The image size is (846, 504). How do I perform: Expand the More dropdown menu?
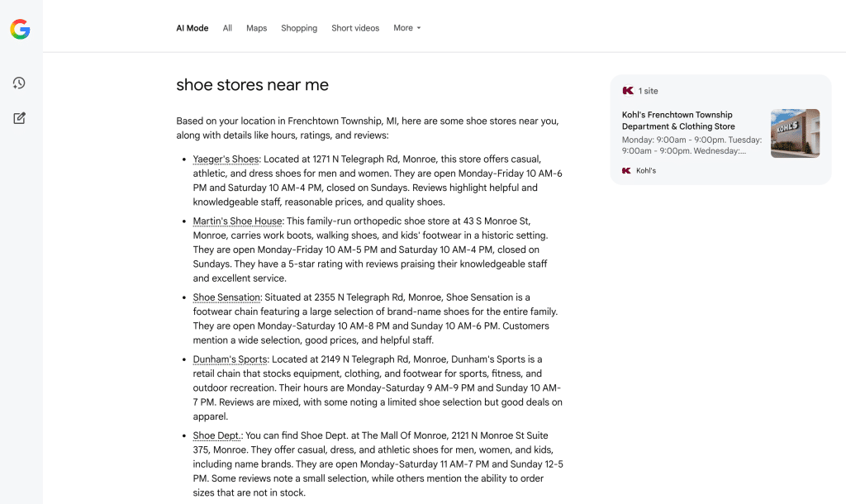[x=407, y=28]
